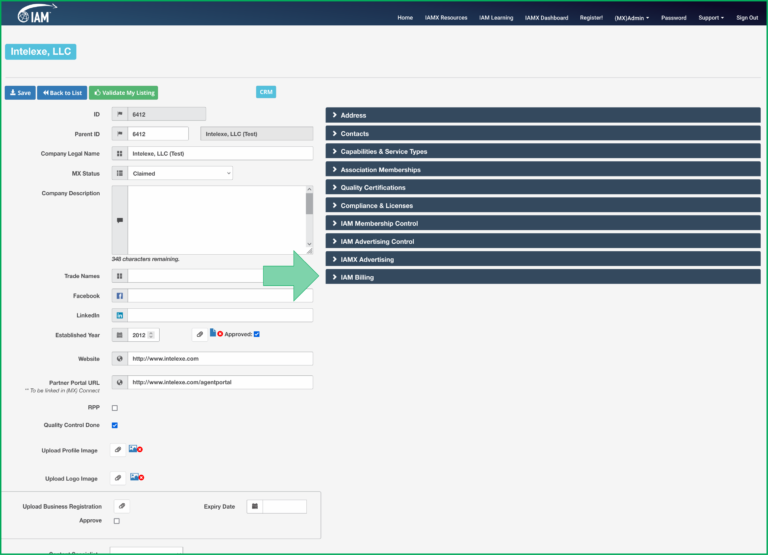Click Validate My Listing button

123,93
